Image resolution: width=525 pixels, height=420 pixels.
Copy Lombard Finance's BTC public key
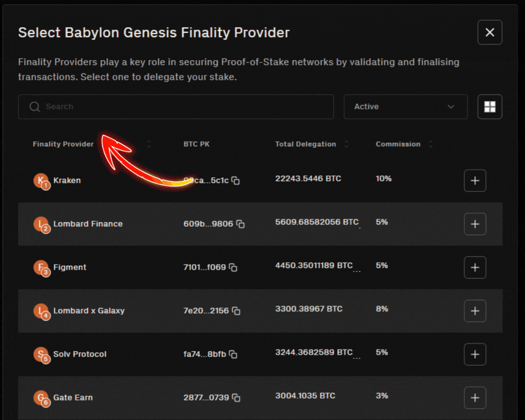[x=241, y=224]
